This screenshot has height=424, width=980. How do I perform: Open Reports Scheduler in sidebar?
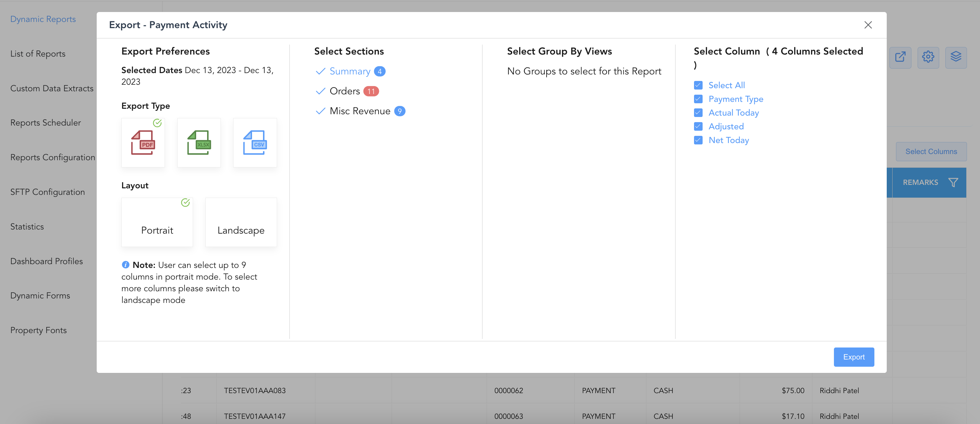click(x=46, y=122)
